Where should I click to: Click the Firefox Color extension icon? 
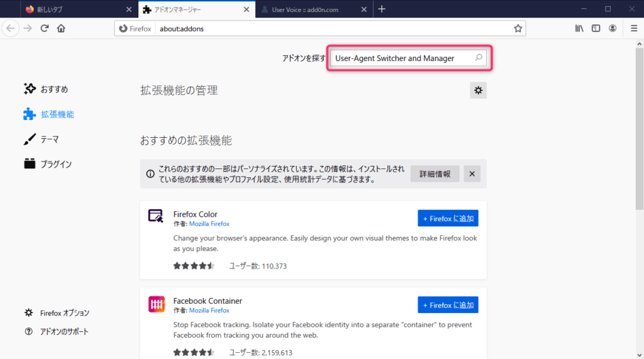point(156,216)
